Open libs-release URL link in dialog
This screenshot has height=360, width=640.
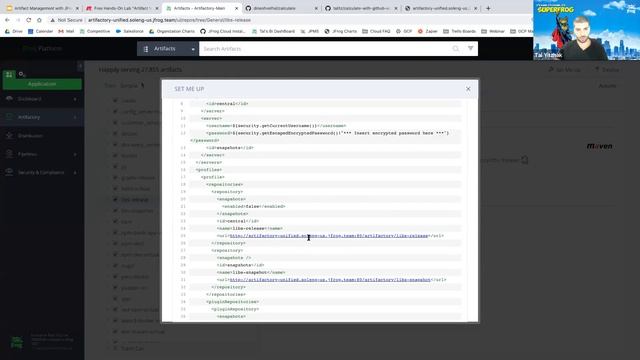[x=329, y=236]
